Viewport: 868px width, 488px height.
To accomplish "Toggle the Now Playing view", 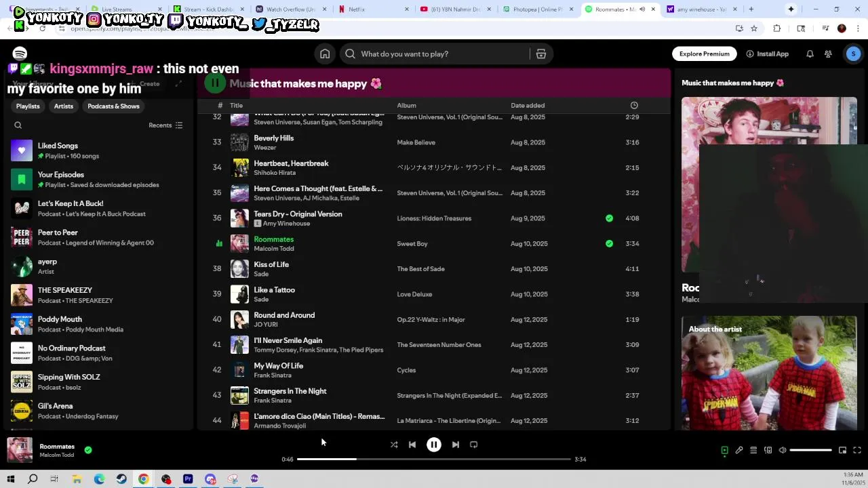I will pyautogui.click(x=724, y=450).
